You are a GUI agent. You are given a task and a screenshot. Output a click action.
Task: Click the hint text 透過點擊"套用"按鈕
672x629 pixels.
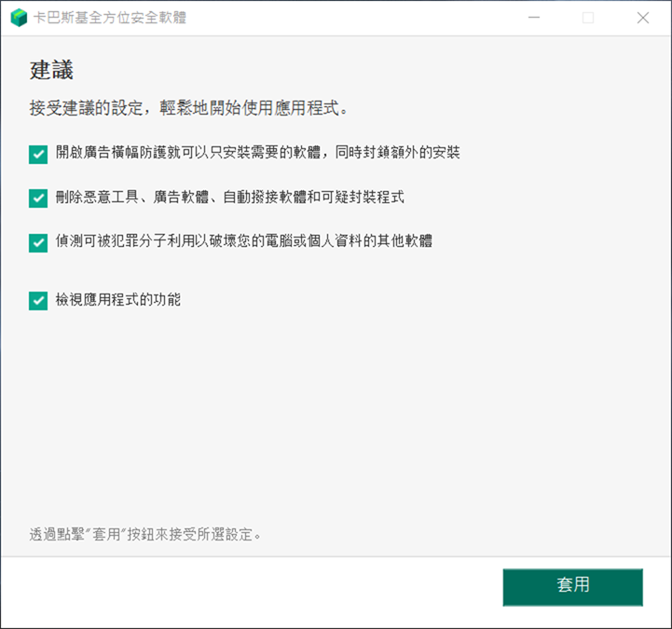pos(145,535)
